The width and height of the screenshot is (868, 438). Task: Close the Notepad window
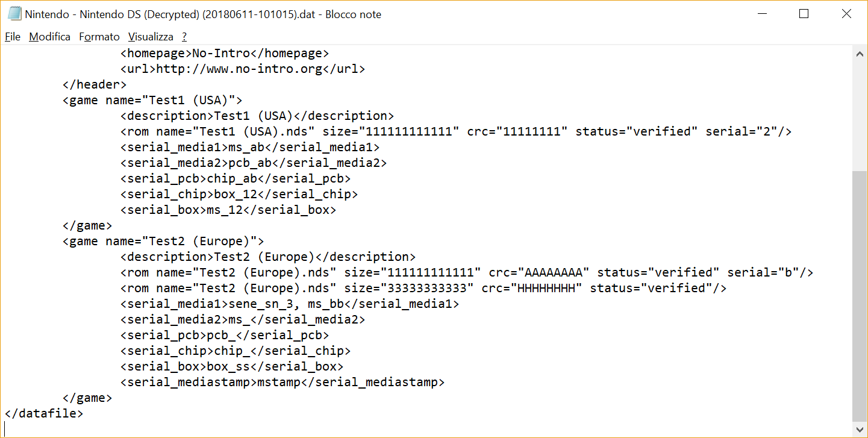846,14
